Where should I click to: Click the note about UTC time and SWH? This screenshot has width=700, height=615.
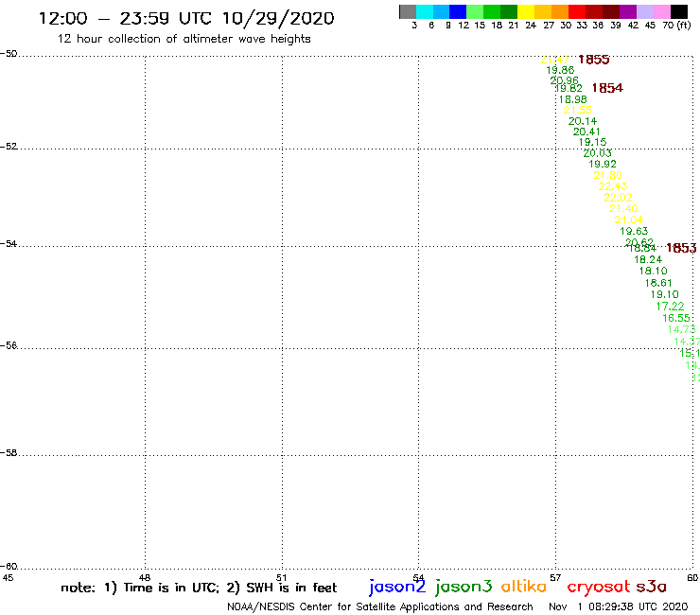(x=199, y=588)
